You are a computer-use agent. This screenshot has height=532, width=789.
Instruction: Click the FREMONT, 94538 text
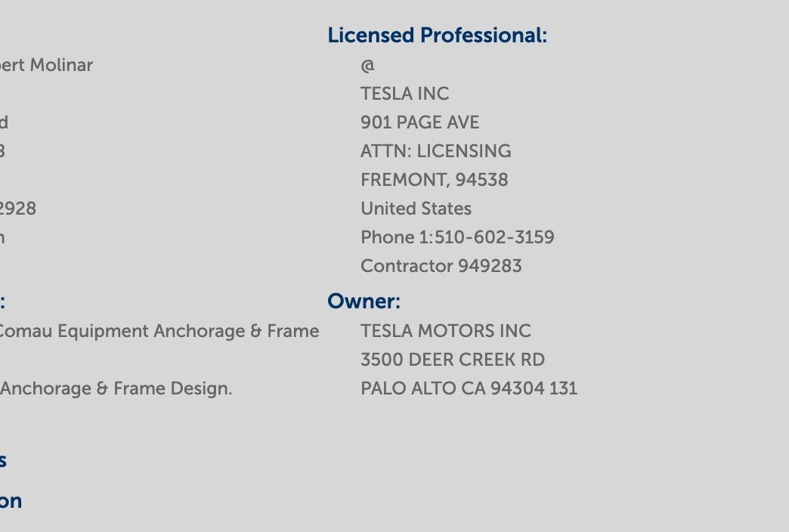[435, 180]
